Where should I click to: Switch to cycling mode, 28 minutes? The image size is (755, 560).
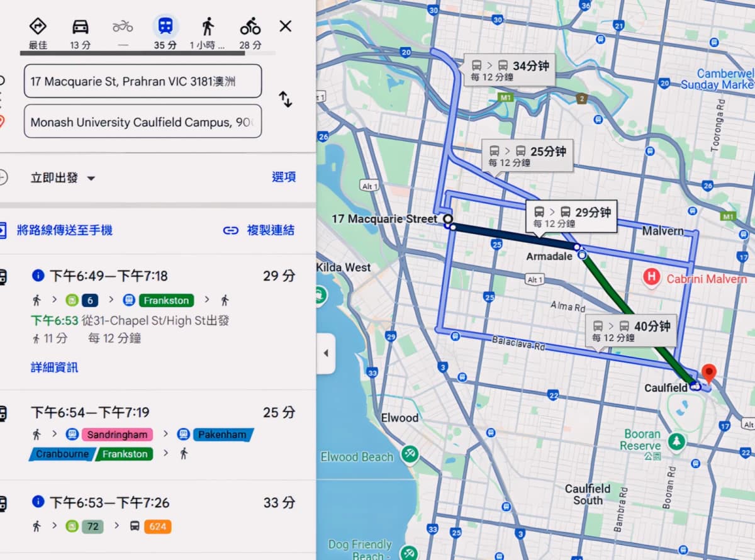coord(250,26)
